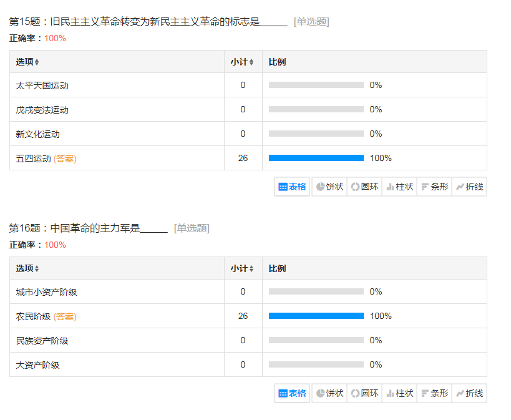Click the blue 100% bar for 五四运动
This screenshot has width=511, height=420.
[x=316, y=158]
